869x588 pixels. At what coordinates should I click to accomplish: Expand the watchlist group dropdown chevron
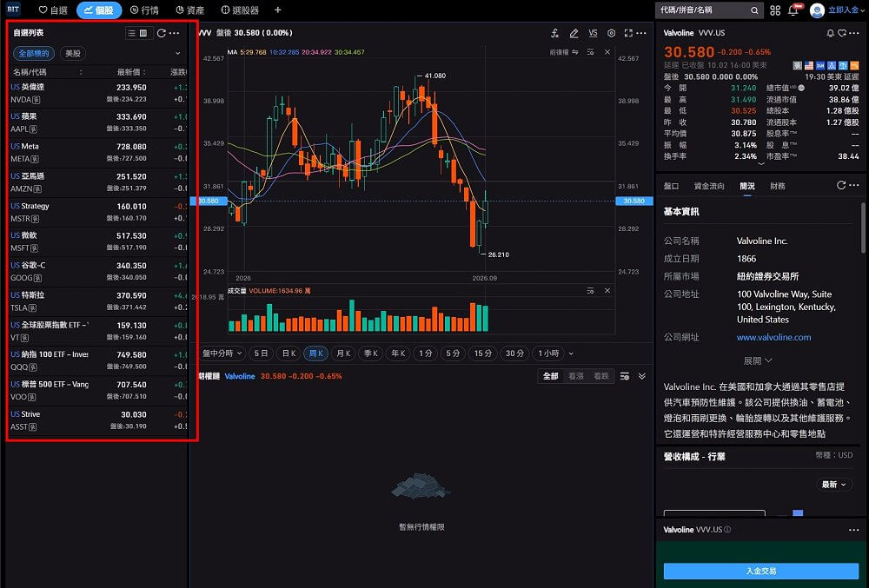tap(178, 54)
